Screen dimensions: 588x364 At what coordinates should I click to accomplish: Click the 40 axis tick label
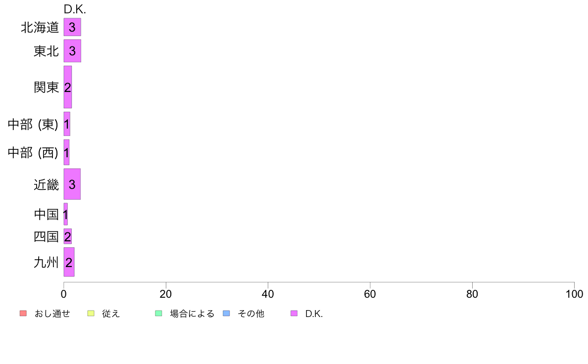[268, 294]
